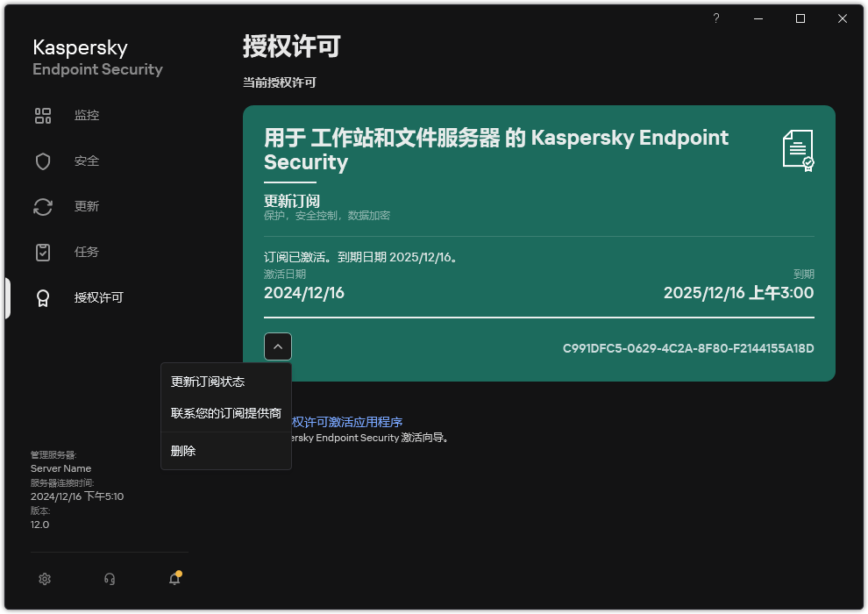The image size is (868, 614).
Task: Open the new license activation link
Action: click(x=351, y=422)
